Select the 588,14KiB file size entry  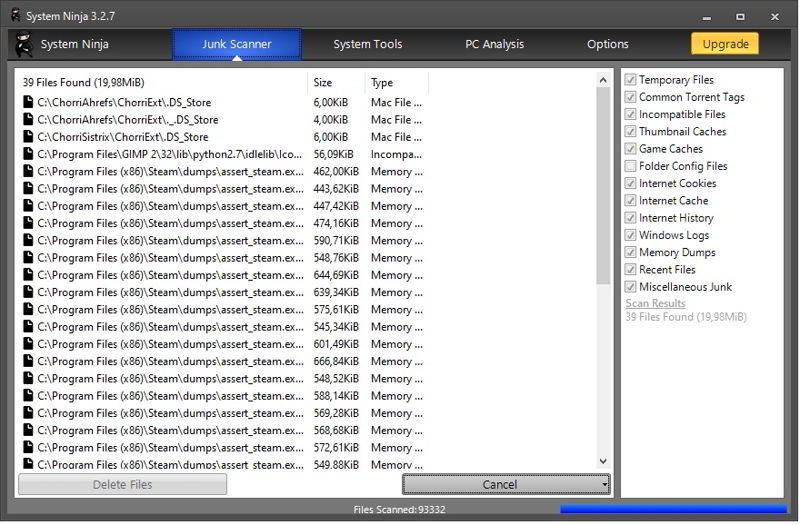click(x=336, y=396)
